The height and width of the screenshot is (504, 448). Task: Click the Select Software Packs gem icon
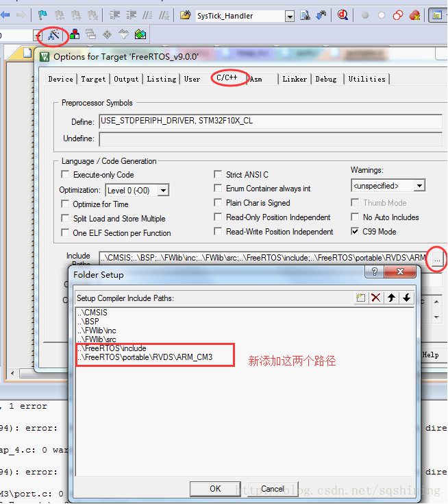pyautogui.click(x=123, y=34)
